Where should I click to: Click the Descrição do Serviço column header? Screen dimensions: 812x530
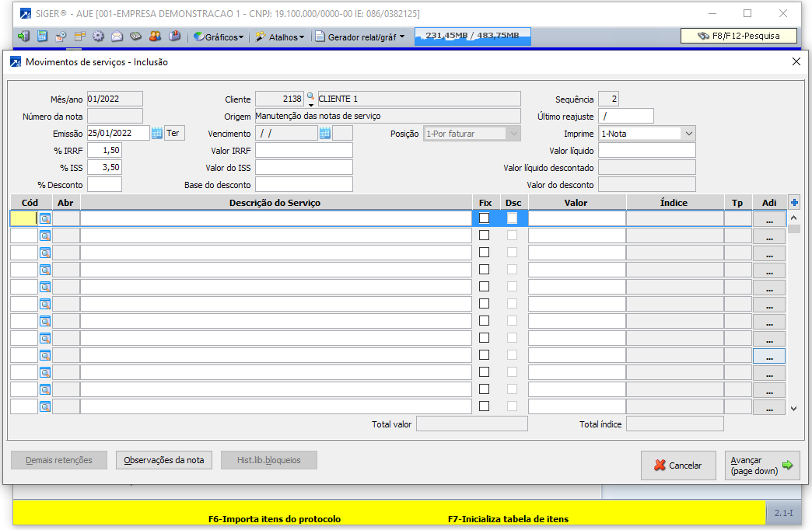tap(275, 202)
